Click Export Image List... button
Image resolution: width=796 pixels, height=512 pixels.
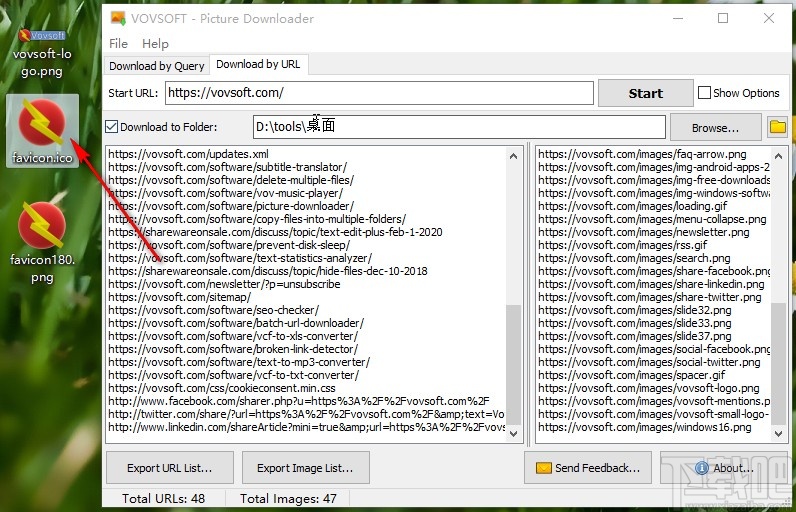[x=305, y=468]
